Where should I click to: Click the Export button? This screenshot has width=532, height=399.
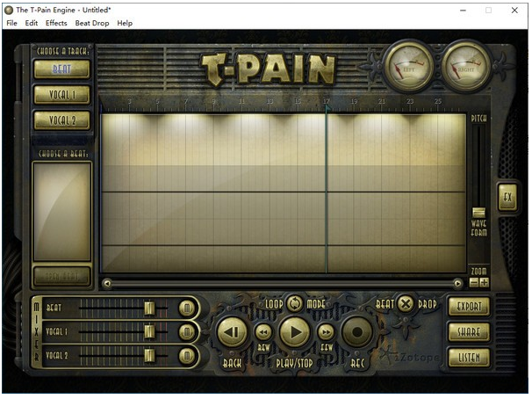tap(468, 307)
